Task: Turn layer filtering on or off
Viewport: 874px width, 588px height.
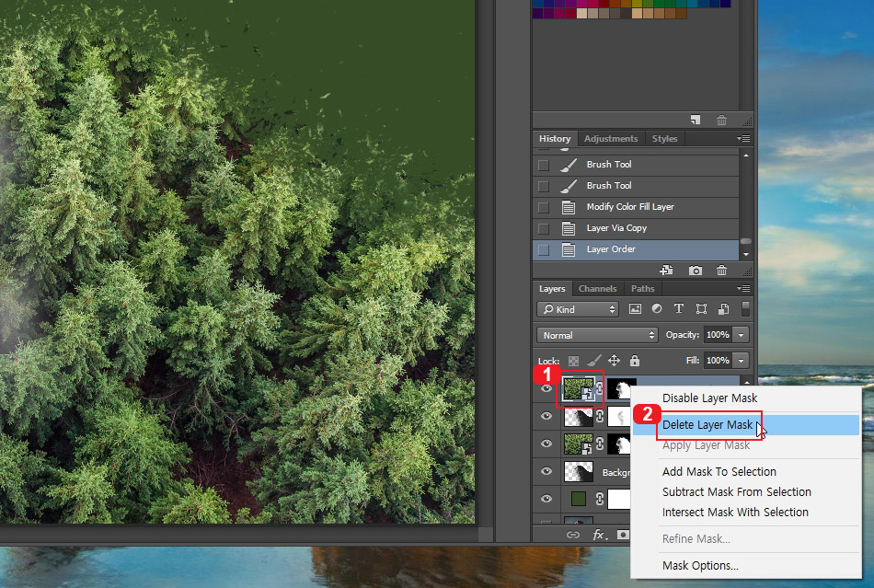Action: coord(745,308)
